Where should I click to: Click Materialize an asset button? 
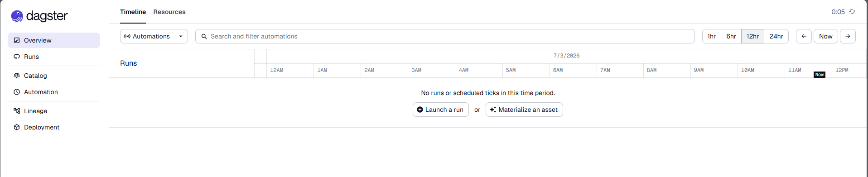tap(524, 110)
